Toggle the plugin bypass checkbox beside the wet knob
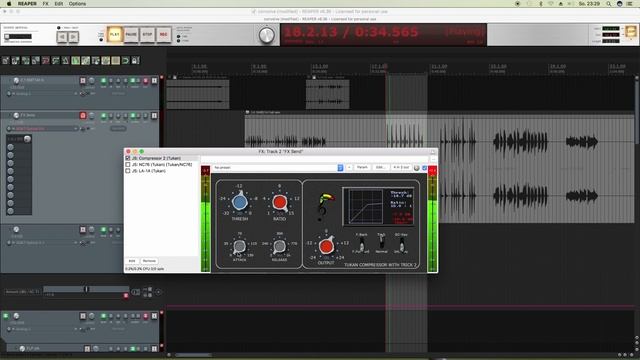This screenshot has height=360, width=640. pyautogui.click(x=425, y=168)
